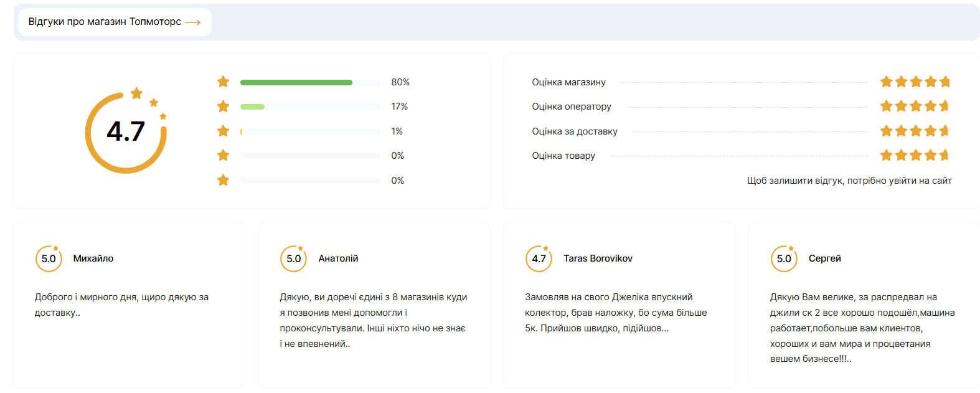Image resolution: width=980 pixels, height=393 pixels.
Task: Click the stars next to Оцінка магазину
Action: [x=915, y=82]
